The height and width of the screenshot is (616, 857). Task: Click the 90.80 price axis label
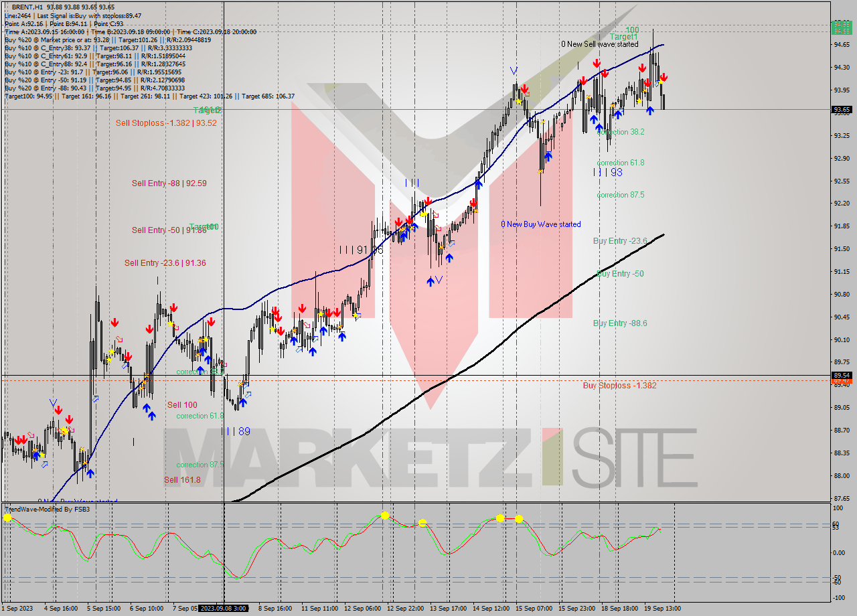click(x=842, y=294)
